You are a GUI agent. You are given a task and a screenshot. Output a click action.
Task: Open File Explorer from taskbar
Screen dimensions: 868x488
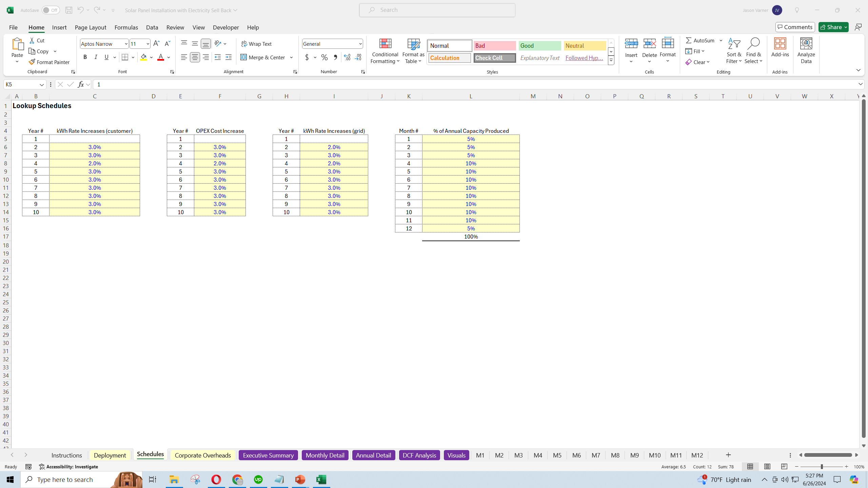tap(174, 480)
